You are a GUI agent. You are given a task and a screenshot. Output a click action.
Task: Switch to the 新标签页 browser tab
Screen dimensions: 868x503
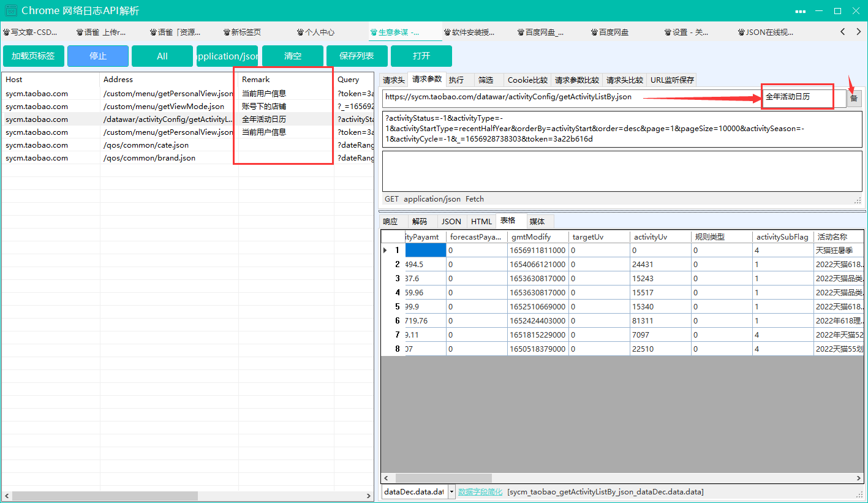pos(243,32)
